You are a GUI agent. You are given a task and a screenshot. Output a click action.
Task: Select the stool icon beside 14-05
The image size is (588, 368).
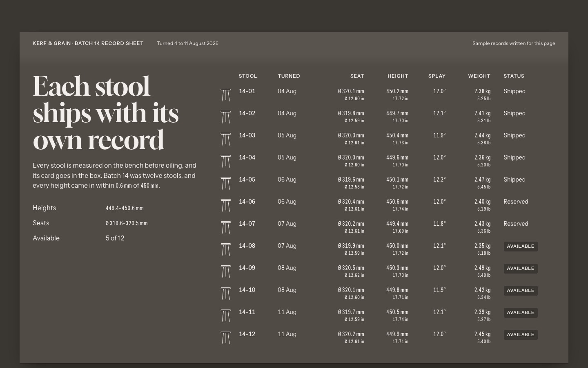[226, 183]
